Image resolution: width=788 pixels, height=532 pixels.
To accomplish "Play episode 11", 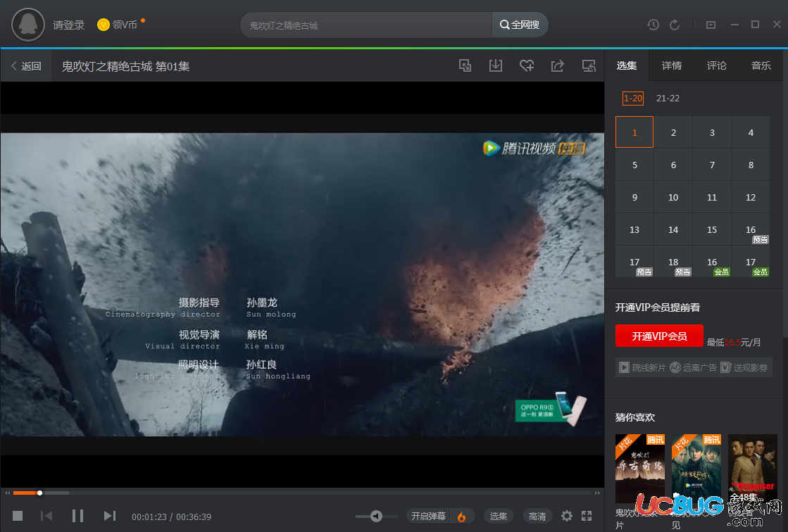I will [x=712, y=197].
